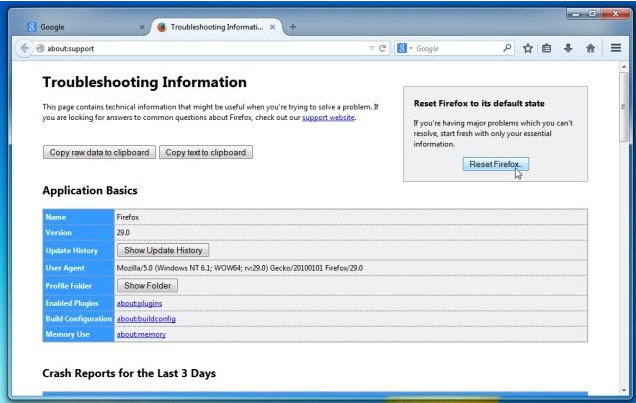Open a new tab with the plus button
Viewport: 636px width, 403px height.
[x=292, y=27]
